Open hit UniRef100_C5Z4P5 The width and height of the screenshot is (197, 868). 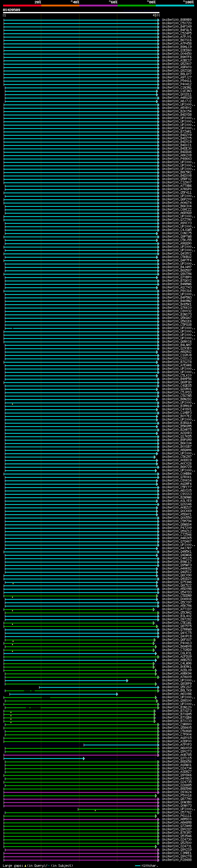click(176, 33)
